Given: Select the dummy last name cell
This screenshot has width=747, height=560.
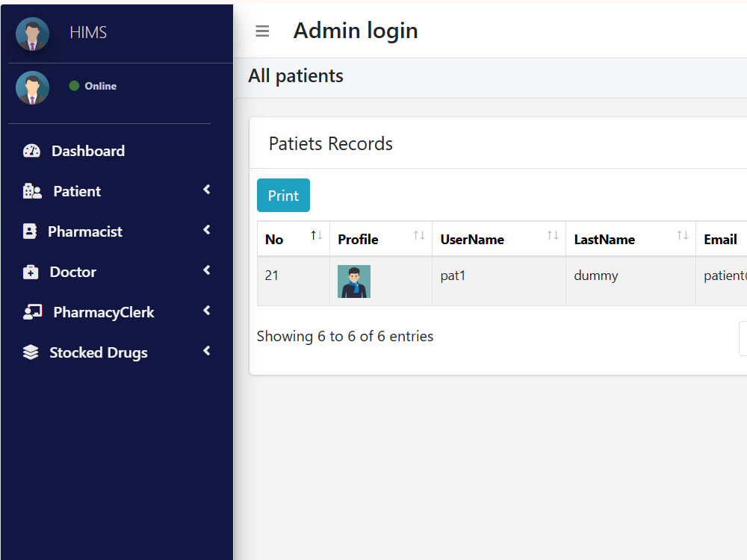Looking at the screenshot, I should point(630,281).
